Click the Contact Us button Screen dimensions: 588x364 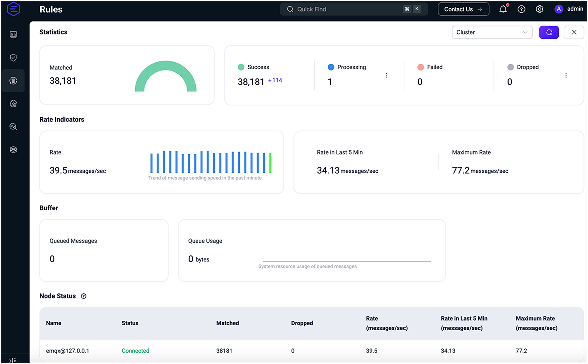463,9
